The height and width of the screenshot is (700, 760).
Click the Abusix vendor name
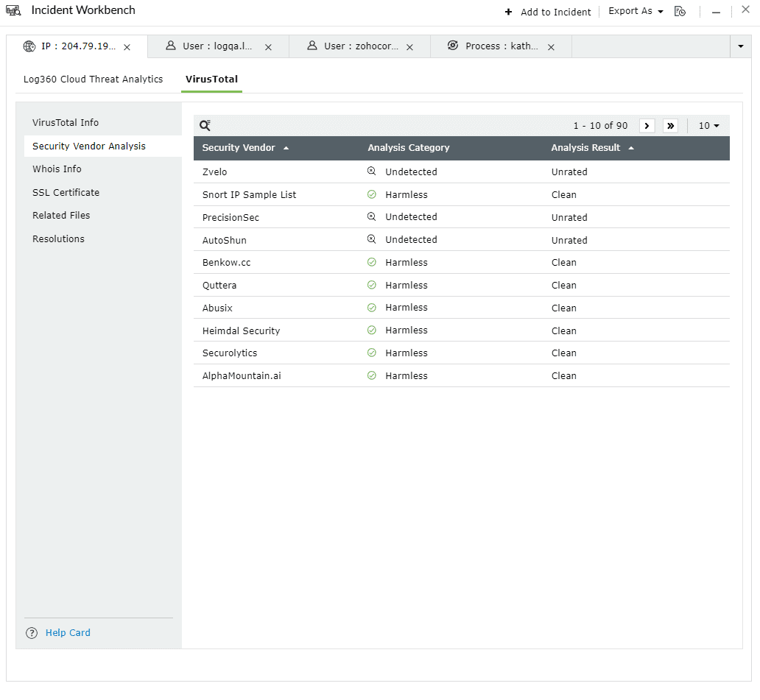pos(217,308)
